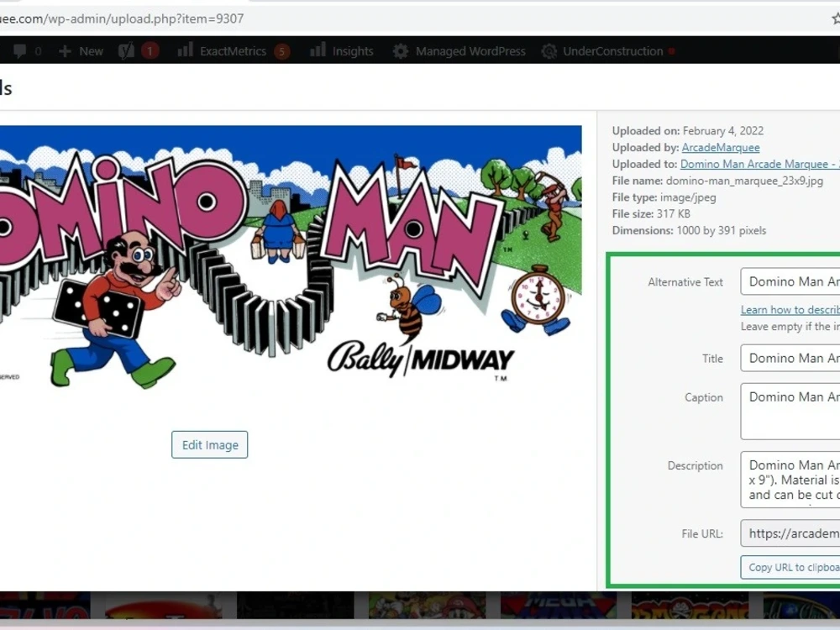The height and width of the screenshot is (630, 840).
Task: Click the Edit Image button
Action: (x=209, y=444)
